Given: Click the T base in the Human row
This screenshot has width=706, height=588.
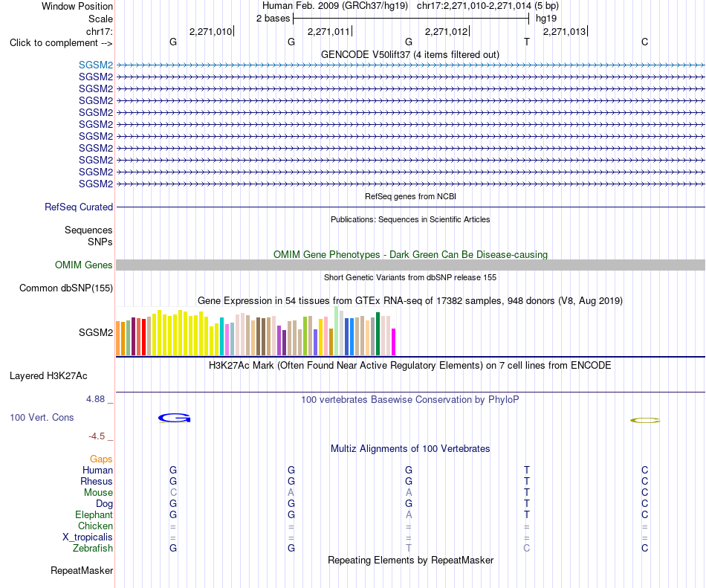Looking at the screenshot, I should pos(527,470).
